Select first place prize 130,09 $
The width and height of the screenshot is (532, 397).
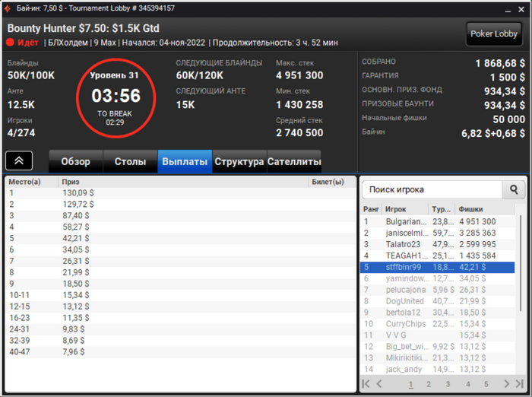[x=78, y=193]
